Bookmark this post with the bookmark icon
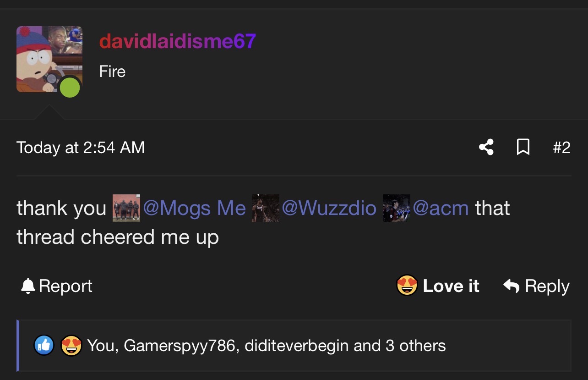The image size is (588, 380). [x=523, y=147]
